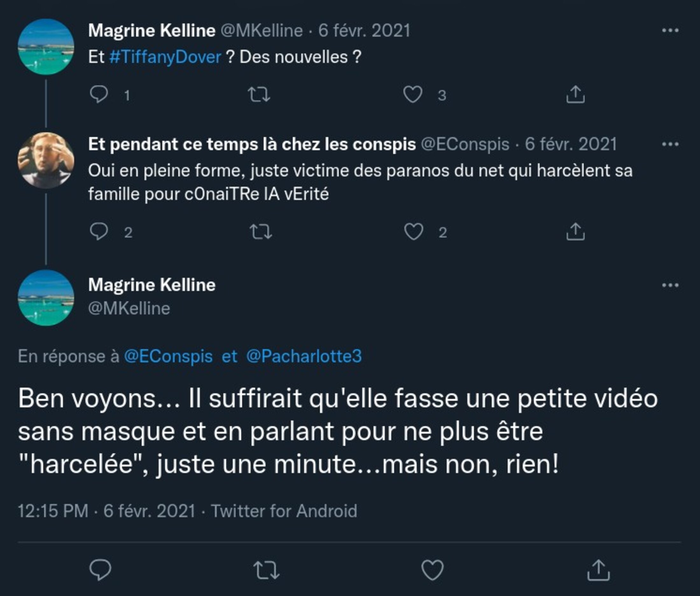Share the main tweet at bottom

[598, 570]
